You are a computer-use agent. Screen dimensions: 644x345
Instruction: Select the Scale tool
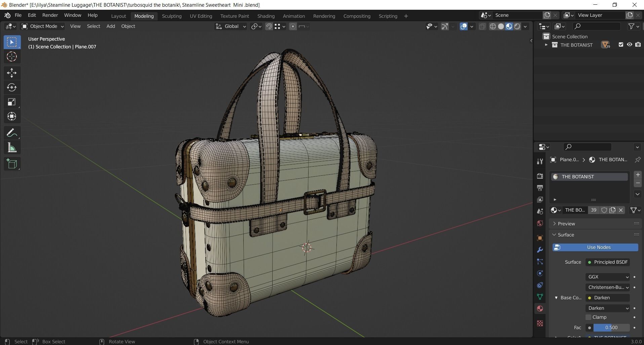(12, 102)
